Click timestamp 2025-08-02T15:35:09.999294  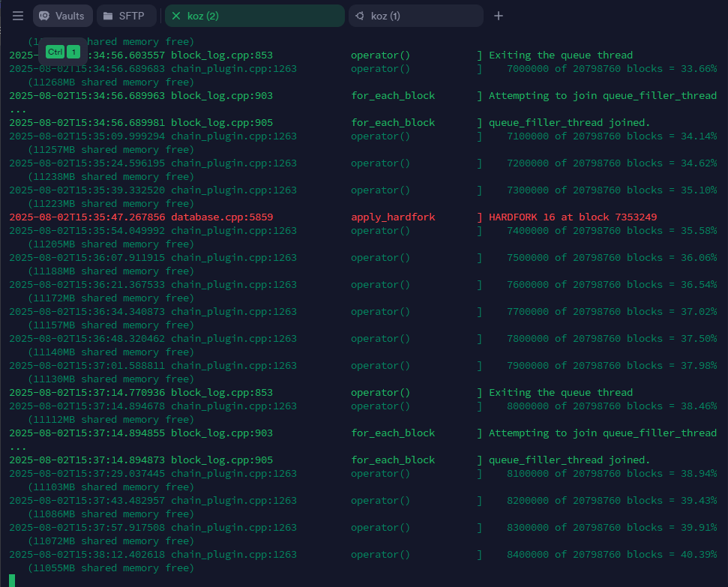click(x=87, y=136)
